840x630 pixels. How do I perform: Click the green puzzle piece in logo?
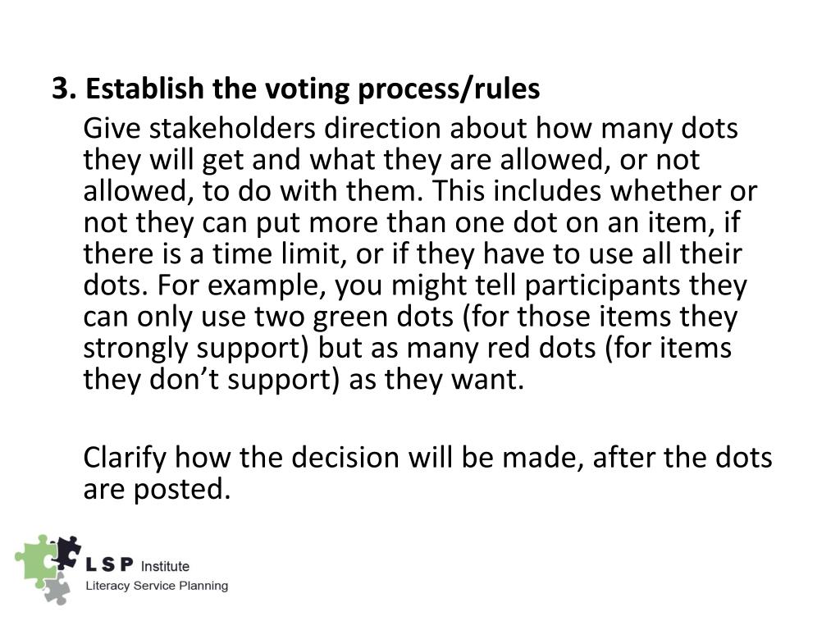[34, 563]
